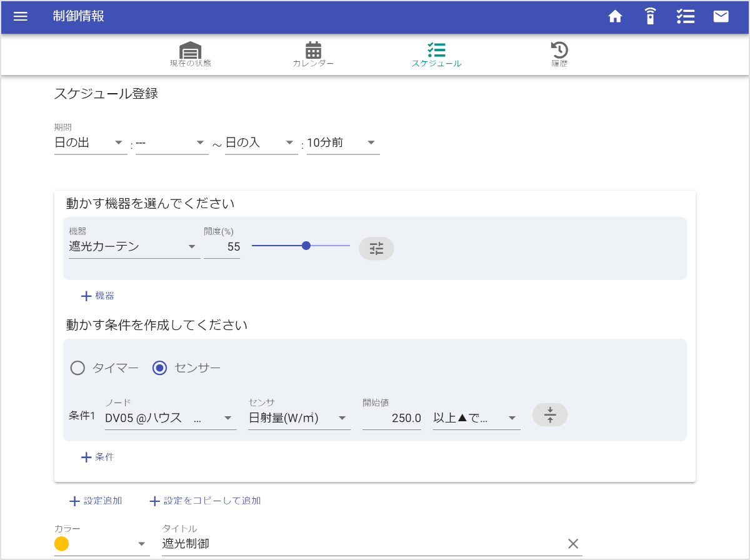Open the navigation hamburger menu
The width and height of the screenshot is (750, 560).
21,17
